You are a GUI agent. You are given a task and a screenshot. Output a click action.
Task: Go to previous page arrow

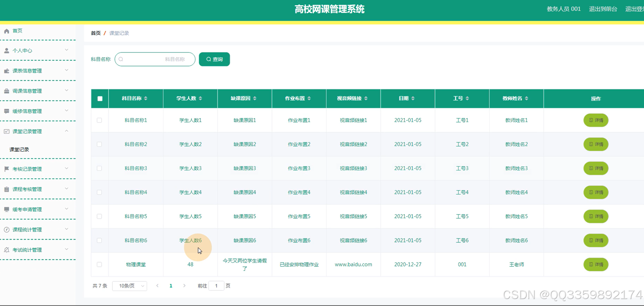click(158, 285)
